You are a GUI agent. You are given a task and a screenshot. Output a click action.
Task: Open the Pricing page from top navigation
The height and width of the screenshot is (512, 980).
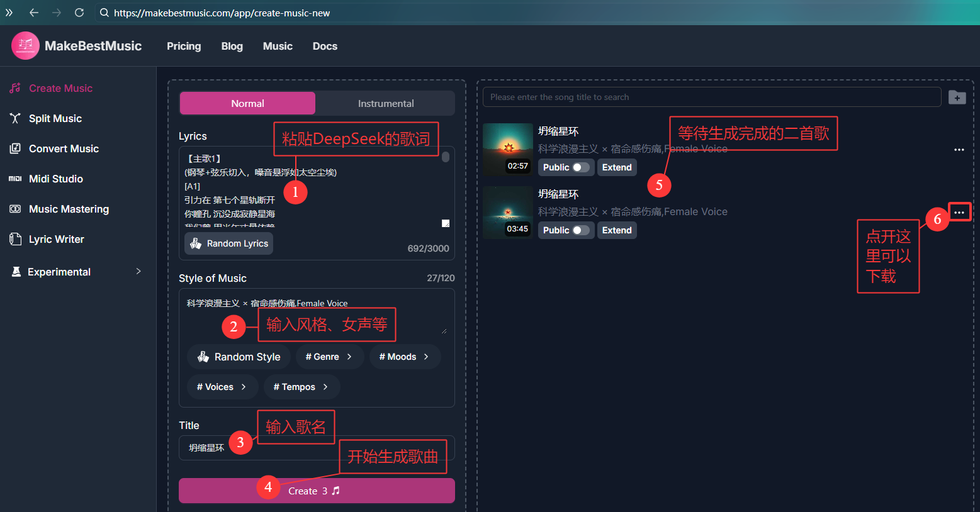click(184, 46)
